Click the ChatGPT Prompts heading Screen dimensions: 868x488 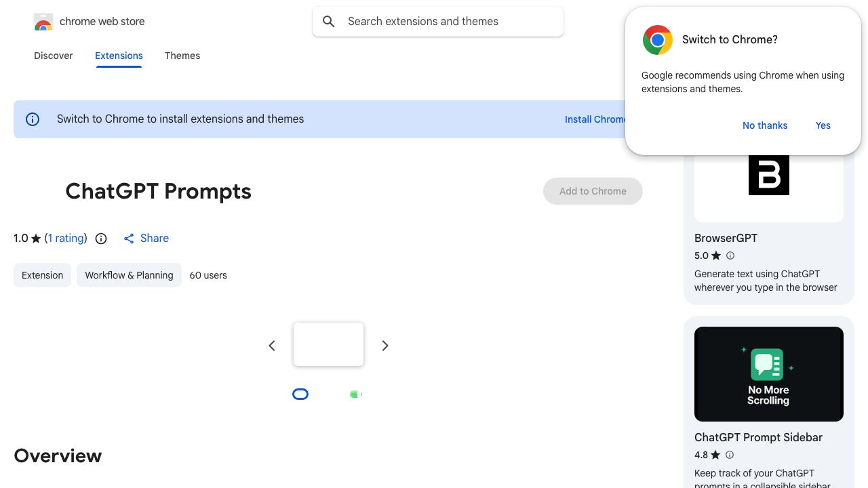point(158,192)
